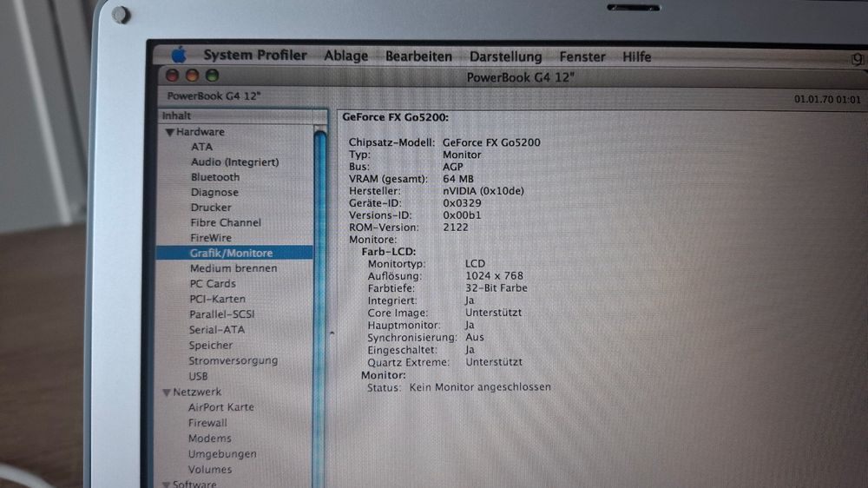The height and width of the screenshot is (488, 868).
Task: Click the Versions-ID value 0x00b1
Action: 462,215
